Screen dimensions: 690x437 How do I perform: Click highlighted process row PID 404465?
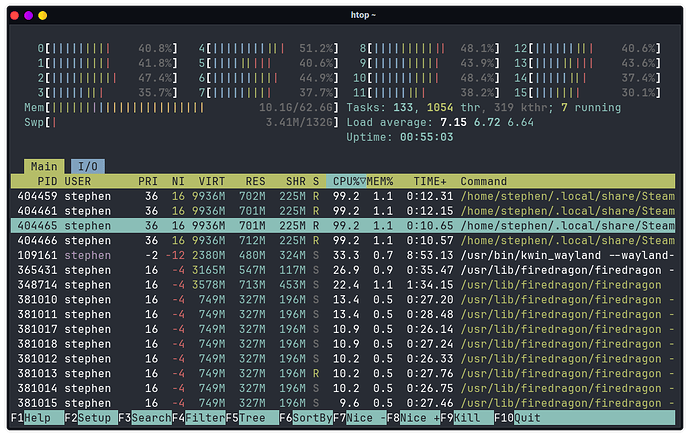[343, 226]
